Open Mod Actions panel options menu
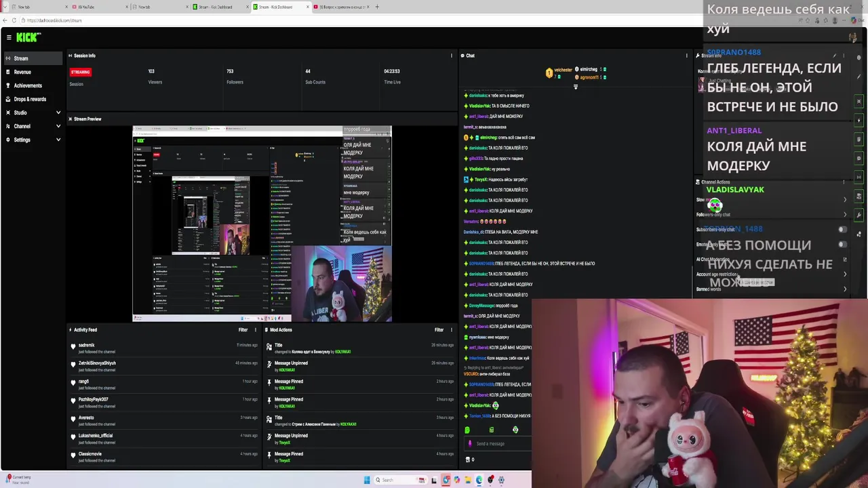This screenshot has width=868, height=488. (x=452, y=330)
